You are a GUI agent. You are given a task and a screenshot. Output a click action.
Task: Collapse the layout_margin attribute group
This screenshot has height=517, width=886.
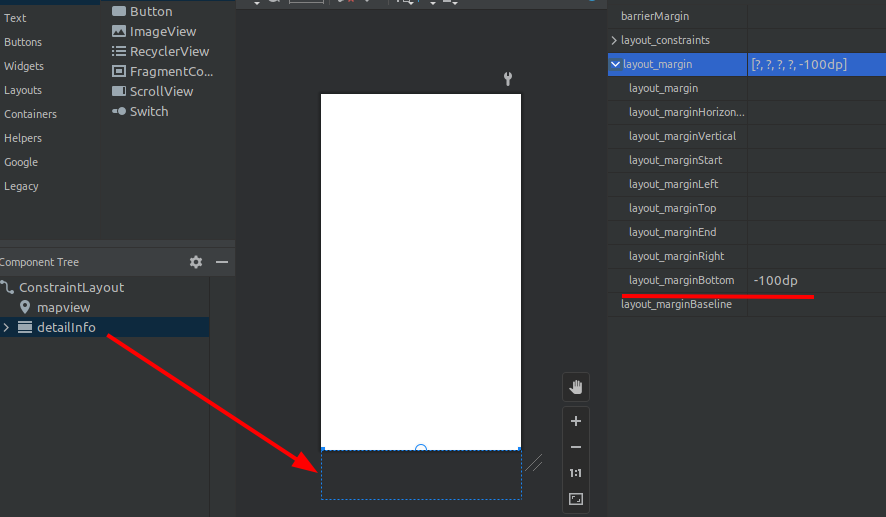point(614,64)
